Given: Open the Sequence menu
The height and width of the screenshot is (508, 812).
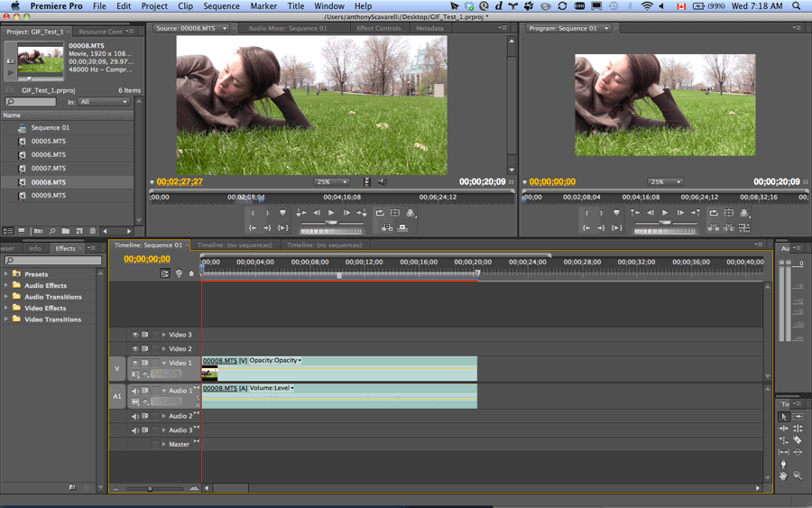Looking at the screenshot, I should (221, 6).
